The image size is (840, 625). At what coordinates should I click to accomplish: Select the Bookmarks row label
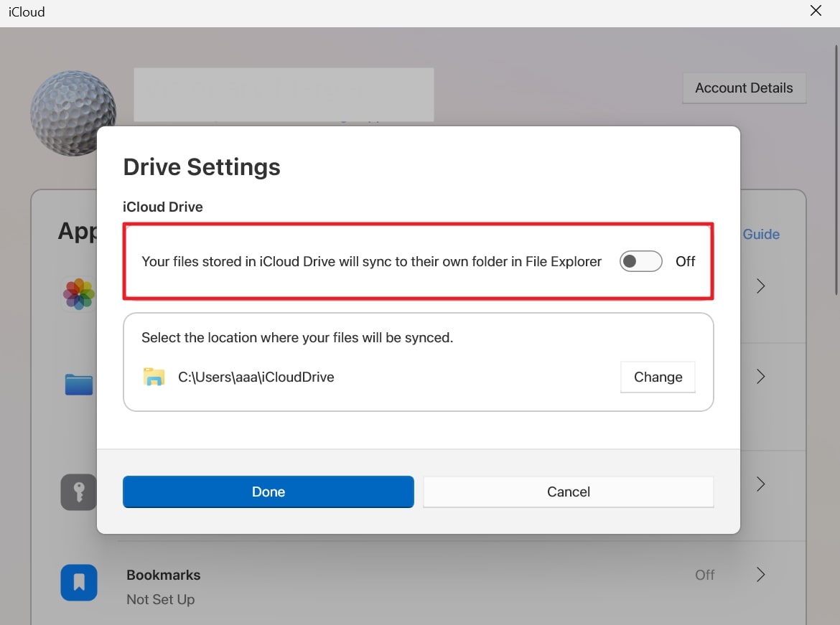[164, 575]
